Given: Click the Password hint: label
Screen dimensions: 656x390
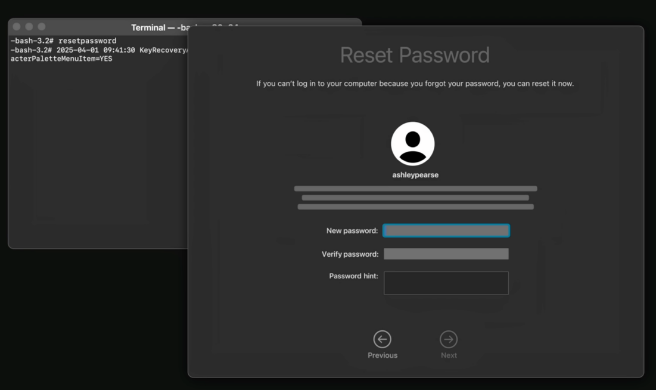Looking at the screenshot, I should 354,276.
